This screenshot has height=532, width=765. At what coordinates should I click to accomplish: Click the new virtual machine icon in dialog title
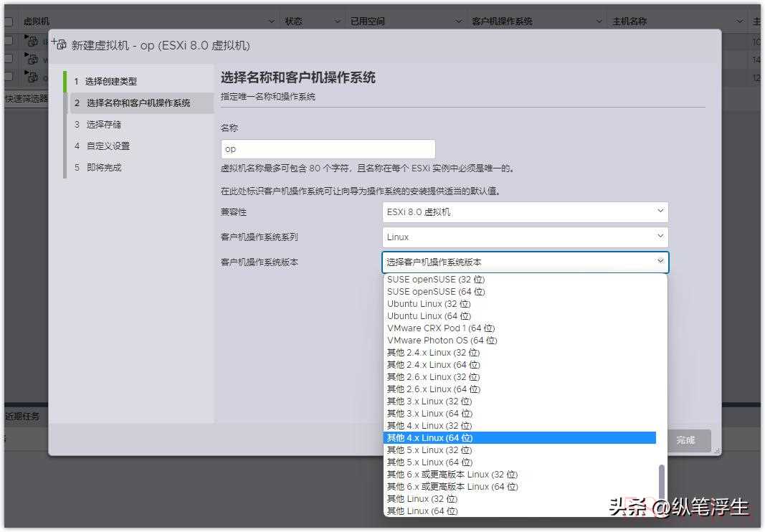(59, 44)
